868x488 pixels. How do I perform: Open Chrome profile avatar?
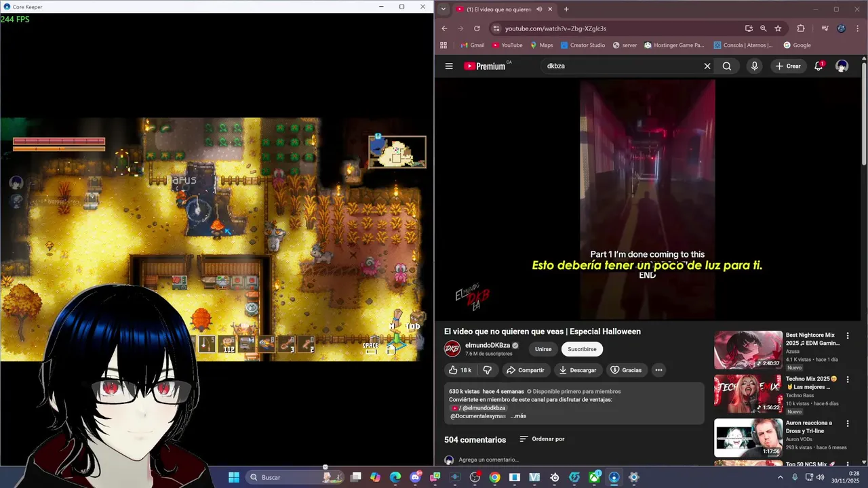pos(842,28)
